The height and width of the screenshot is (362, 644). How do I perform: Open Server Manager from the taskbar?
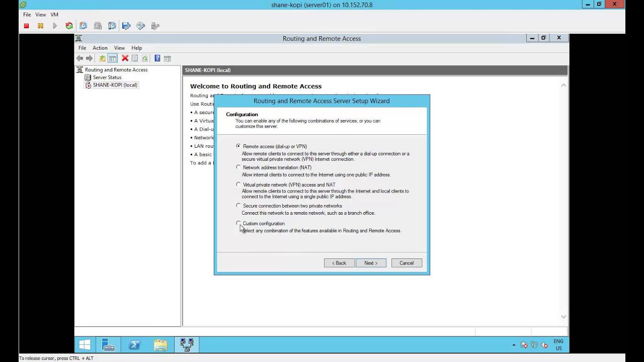point(108,344)
